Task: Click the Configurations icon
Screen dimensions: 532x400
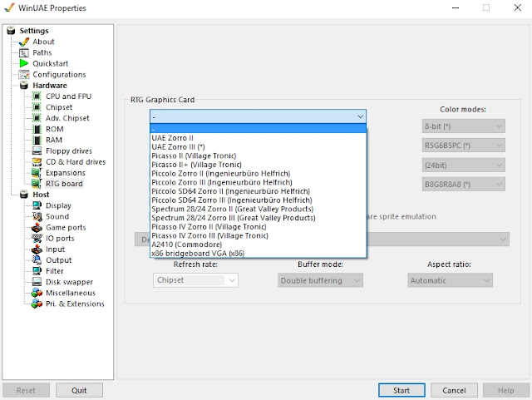Action: click(x=24, y=74)
